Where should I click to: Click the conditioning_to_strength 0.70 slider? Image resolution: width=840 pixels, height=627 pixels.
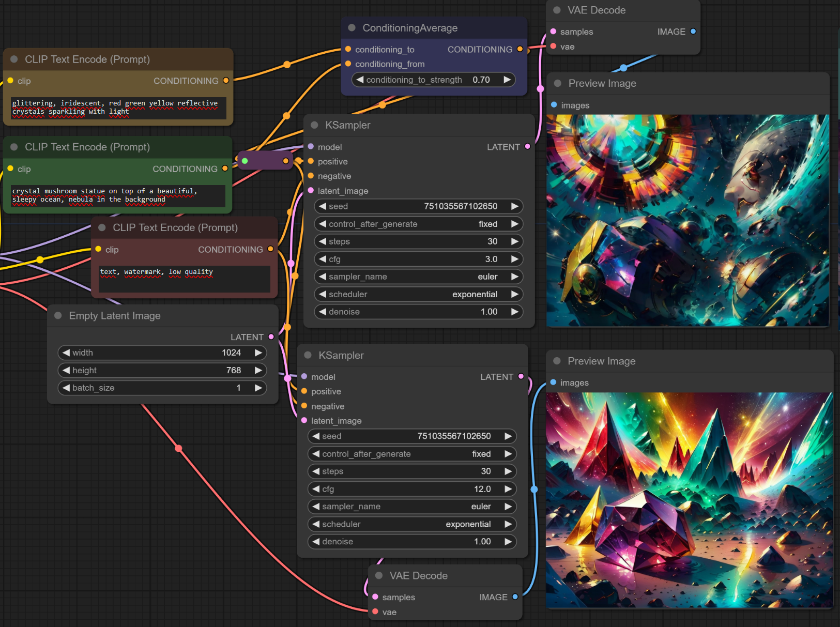[433, 80]
